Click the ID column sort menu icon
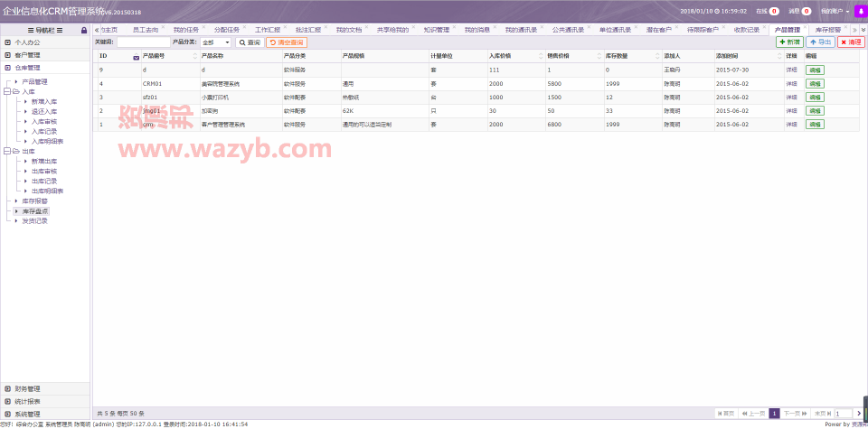This screenshot has height=429, width=868. (137, 56)
